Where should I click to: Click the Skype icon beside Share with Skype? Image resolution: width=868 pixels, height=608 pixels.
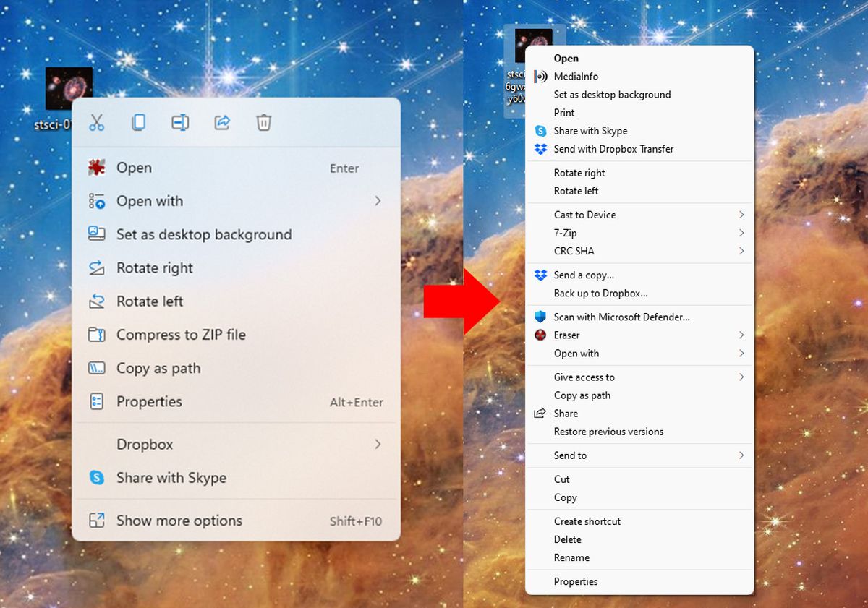point(96,478)
